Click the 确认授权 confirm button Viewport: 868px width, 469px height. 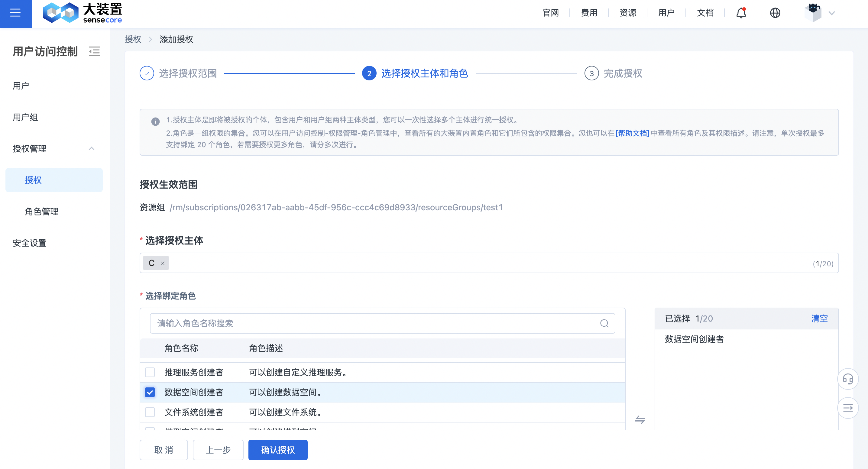[x=278, y=450]
